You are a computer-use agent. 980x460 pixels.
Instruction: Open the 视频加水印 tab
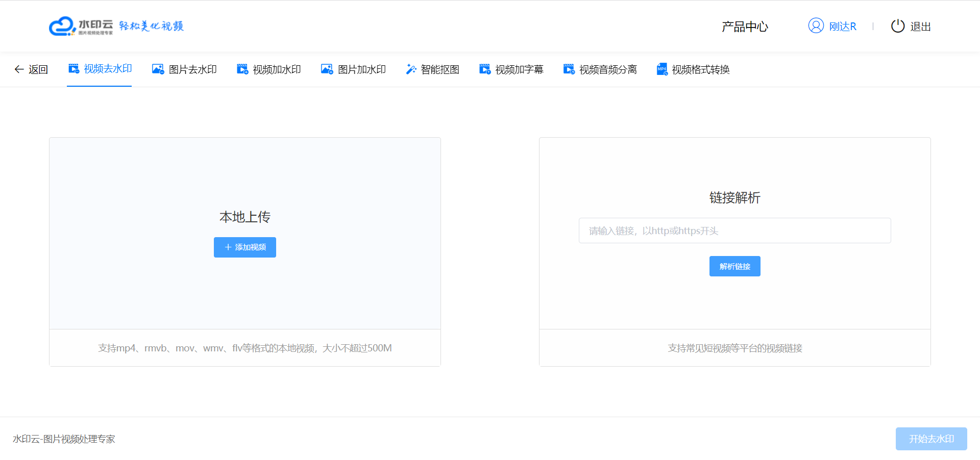(269, 69)
